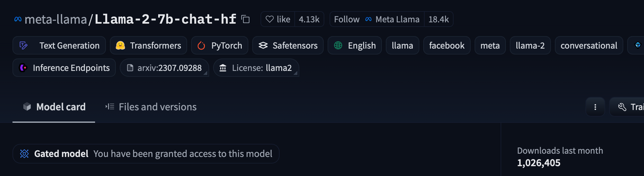Click the conversational tag
This screenshot has width=644, height=176.
pos(588,46)
